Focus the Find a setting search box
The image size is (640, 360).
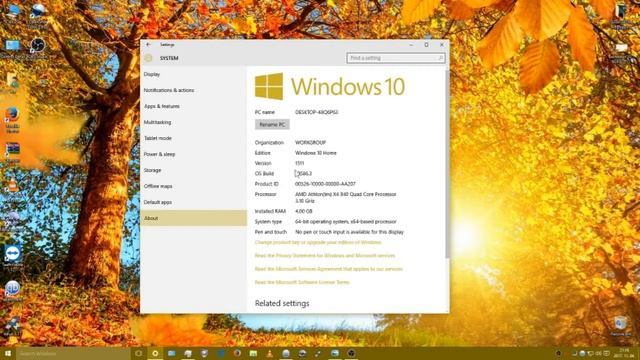[x=396, y=58]
